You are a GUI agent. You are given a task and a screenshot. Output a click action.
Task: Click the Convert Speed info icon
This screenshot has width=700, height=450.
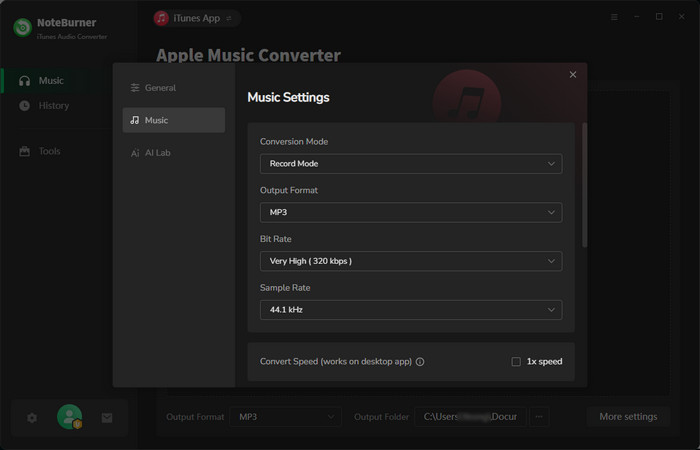(420, 362)
